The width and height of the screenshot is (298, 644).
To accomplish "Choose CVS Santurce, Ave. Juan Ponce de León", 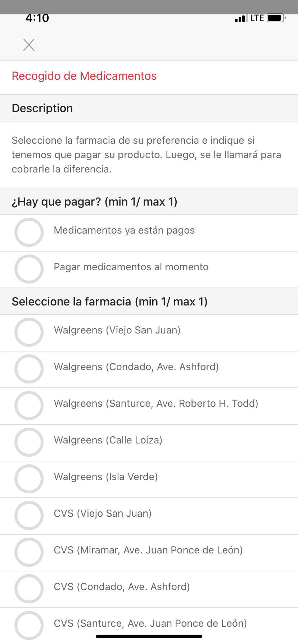I will [29, 625].
